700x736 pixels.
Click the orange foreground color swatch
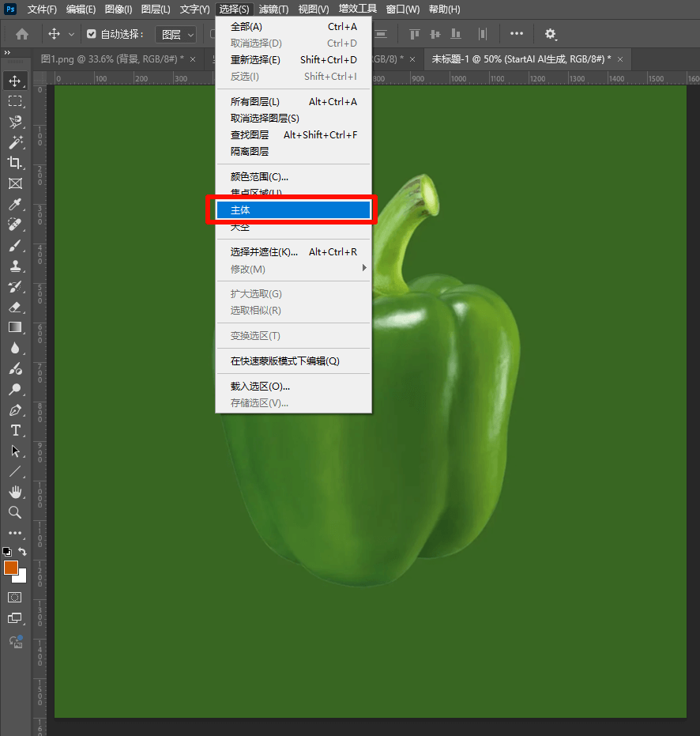tap(11, 568)
